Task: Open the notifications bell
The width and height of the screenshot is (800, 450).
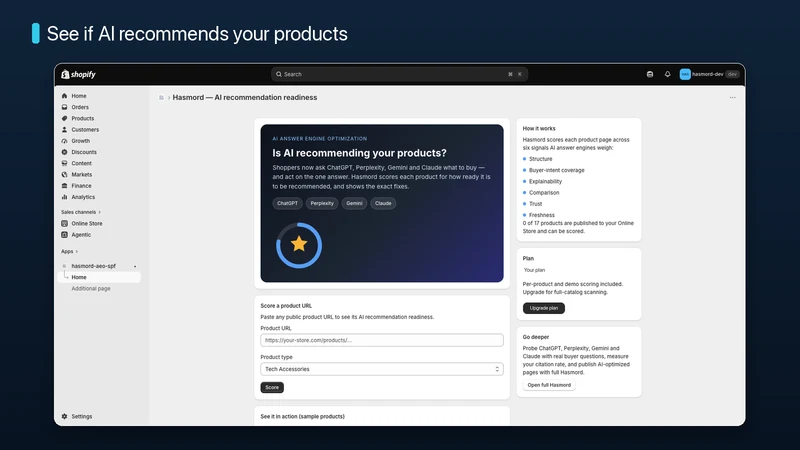Action: 667,74
